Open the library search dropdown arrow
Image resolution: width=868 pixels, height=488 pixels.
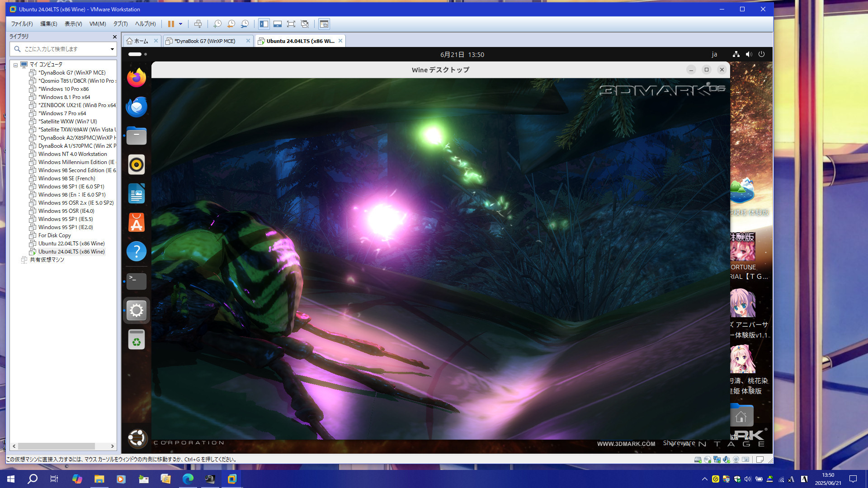pyautogui.click(x=112, y=49)
